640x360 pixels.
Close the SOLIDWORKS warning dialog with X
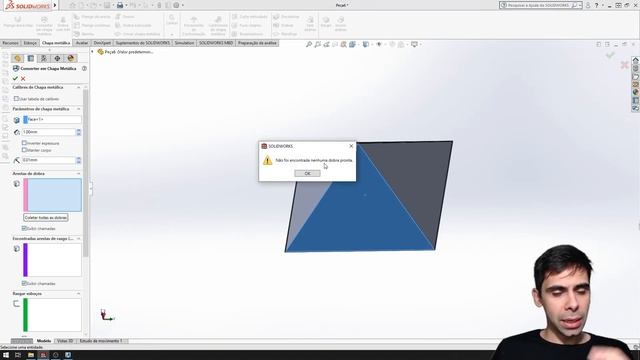coord(351,146)
